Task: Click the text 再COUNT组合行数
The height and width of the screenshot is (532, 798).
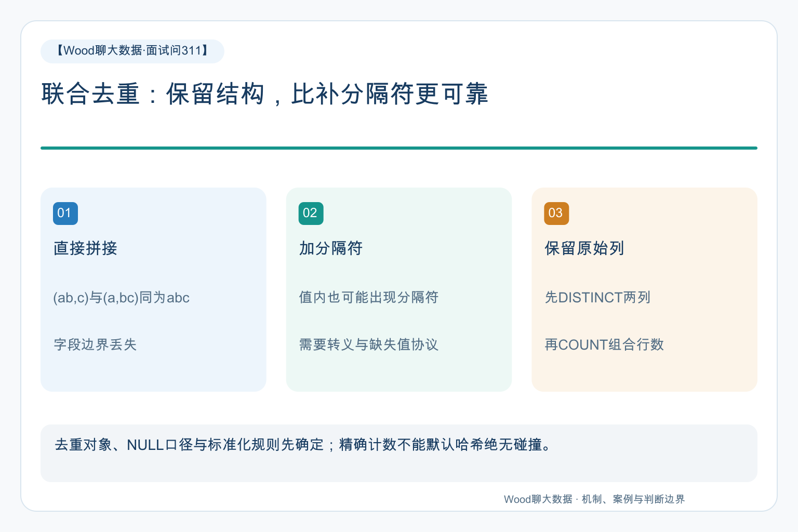Action: pos(604,344)
